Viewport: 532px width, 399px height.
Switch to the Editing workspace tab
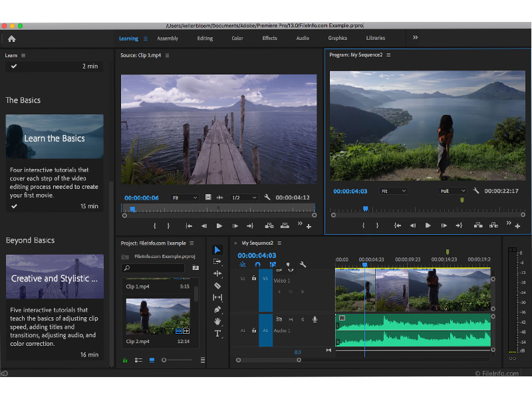point(205,39)
